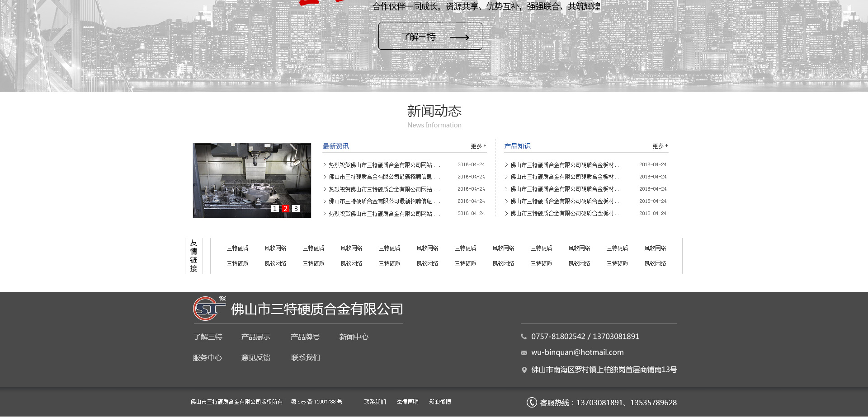This screenshot has height=417, width=868.
Task: Go to 产品展示 in footer navigation
Action: coord(255,337)
